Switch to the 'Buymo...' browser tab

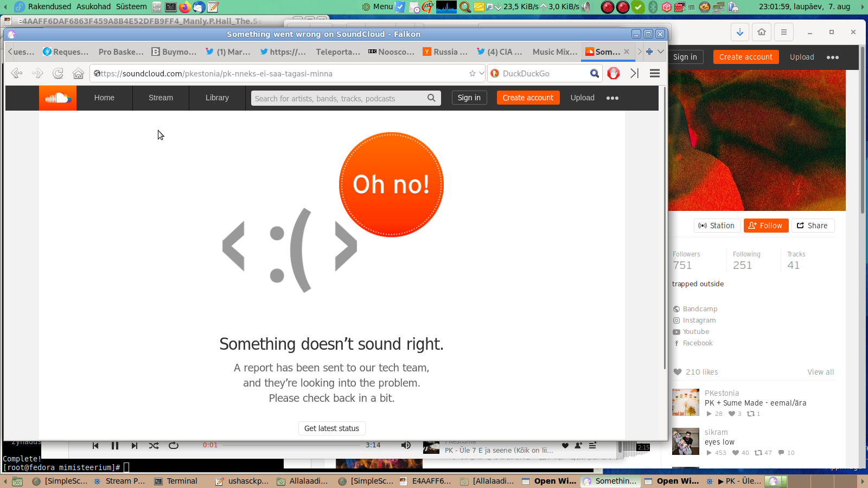tap(174, 52)
